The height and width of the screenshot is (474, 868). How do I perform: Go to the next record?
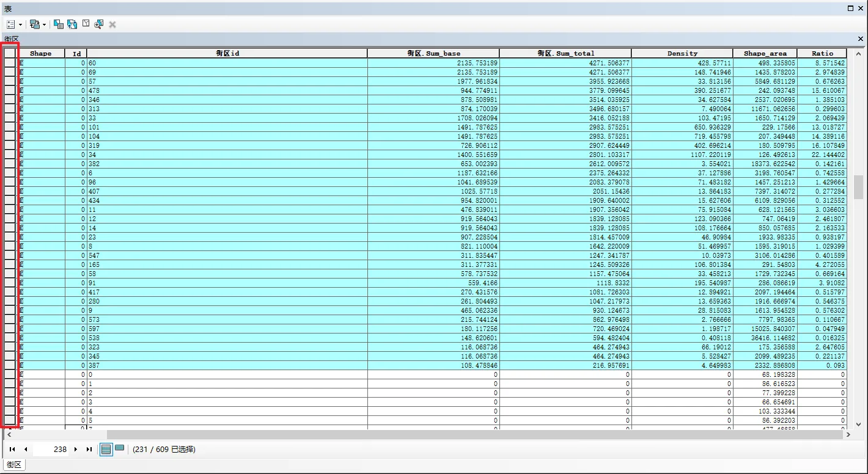coord(76,449)
